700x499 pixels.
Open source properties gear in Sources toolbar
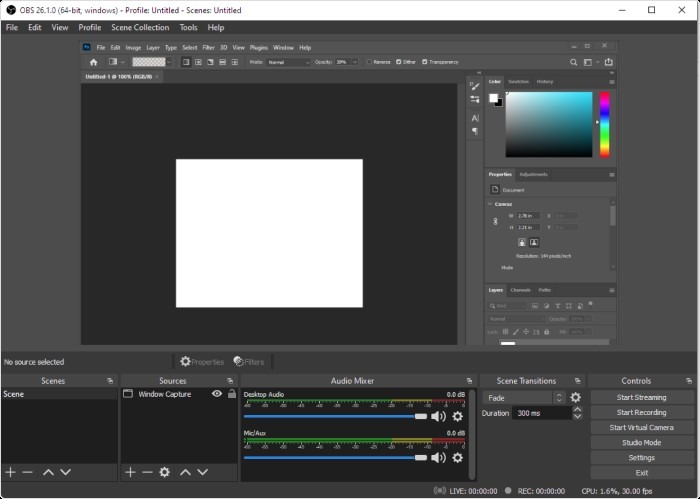coord(165,472)
